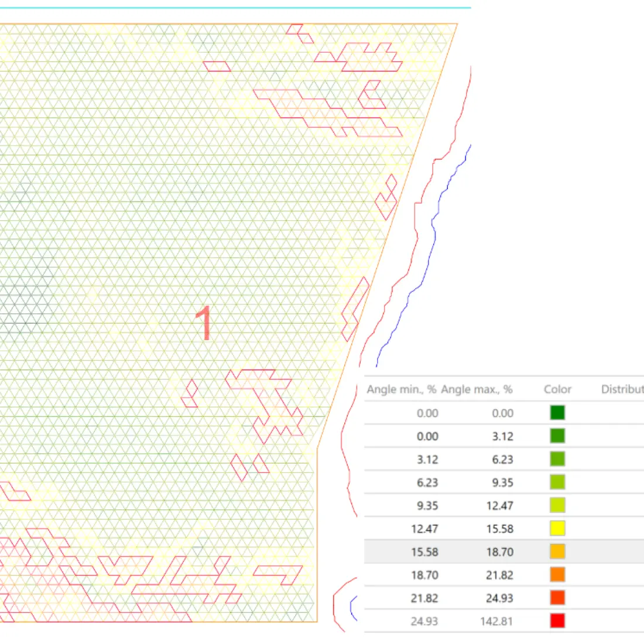Click the amber swatch in the highlighted 15.58–18.70 row

coord(557,551)
